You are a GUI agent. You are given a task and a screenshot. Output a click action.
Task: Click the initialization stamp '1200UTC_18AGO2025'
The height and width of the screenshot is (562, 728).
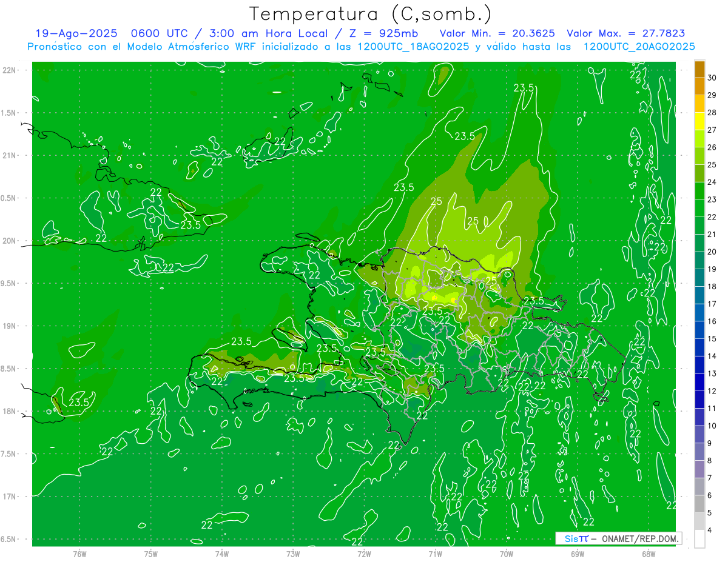coord(412,47)
